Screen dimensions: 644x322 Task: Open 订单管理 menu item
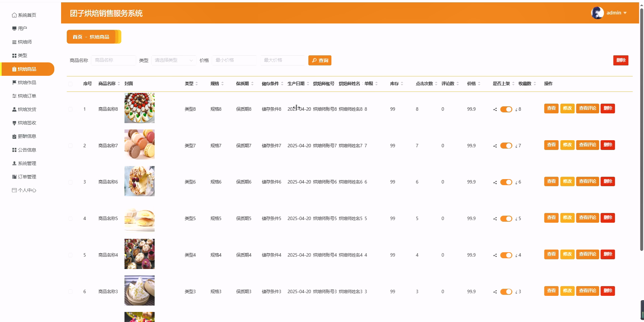click(x=27, y=177)
